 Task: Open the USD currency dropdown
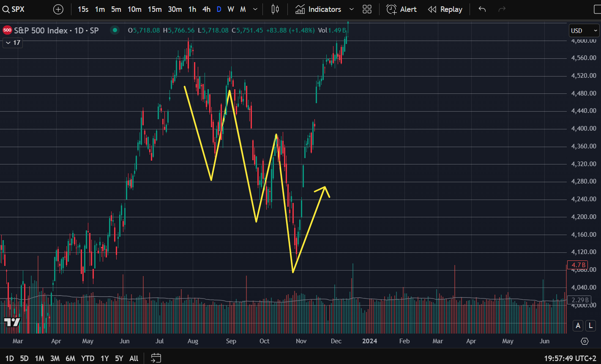pyautogui.click(x=584, y=30)
